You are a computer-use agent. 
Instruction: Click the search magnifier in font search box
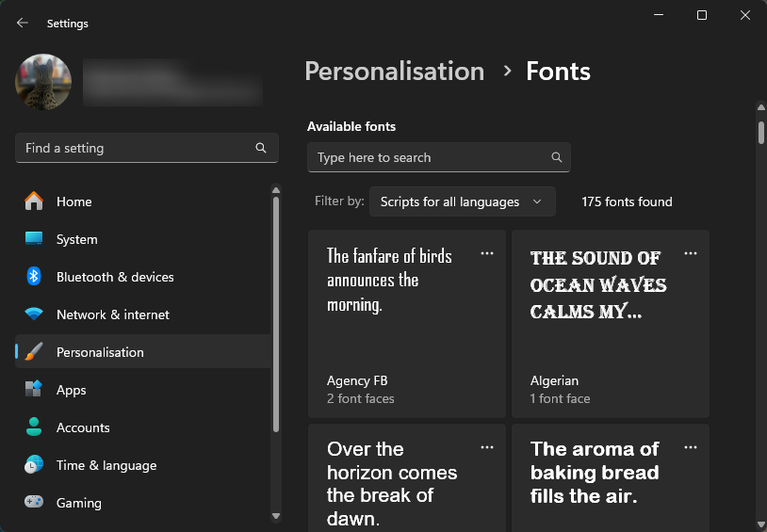click(556, 157)
